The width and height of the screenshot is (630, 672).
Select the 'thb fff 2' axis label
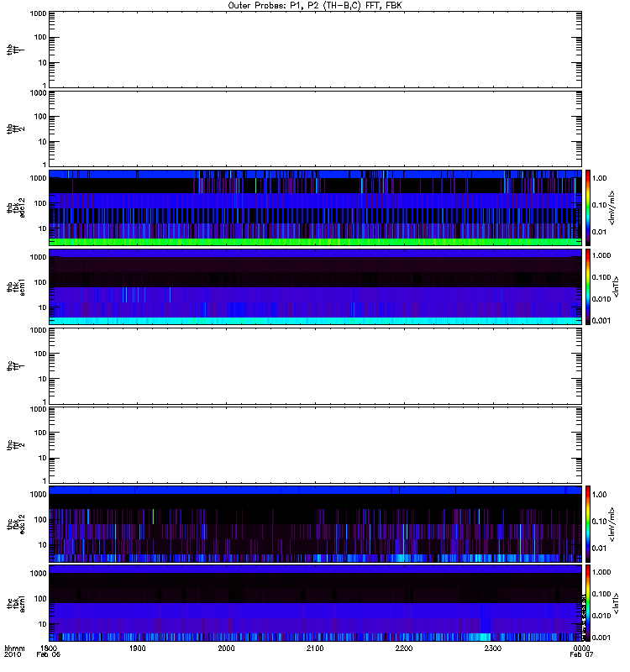tap(15, 129)
